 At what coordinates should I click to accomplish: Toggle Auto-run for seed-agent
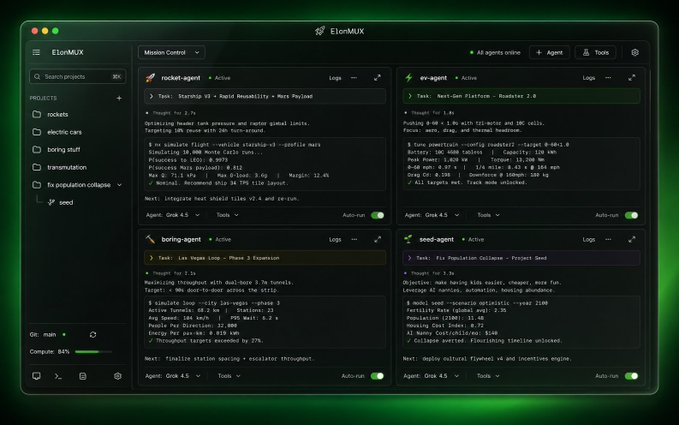tap(631, 376)
